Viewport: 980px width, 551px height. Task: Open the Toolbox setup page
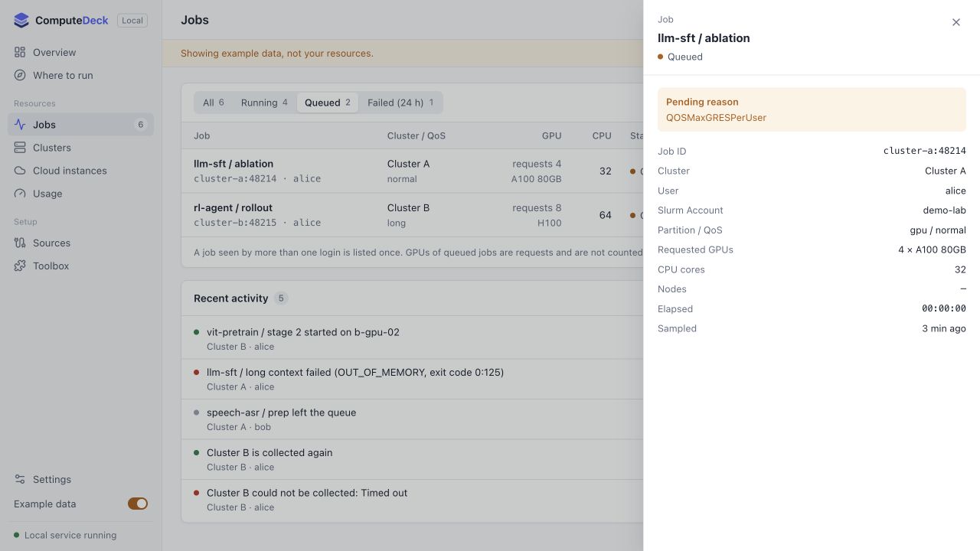click(x=80, y=266)
